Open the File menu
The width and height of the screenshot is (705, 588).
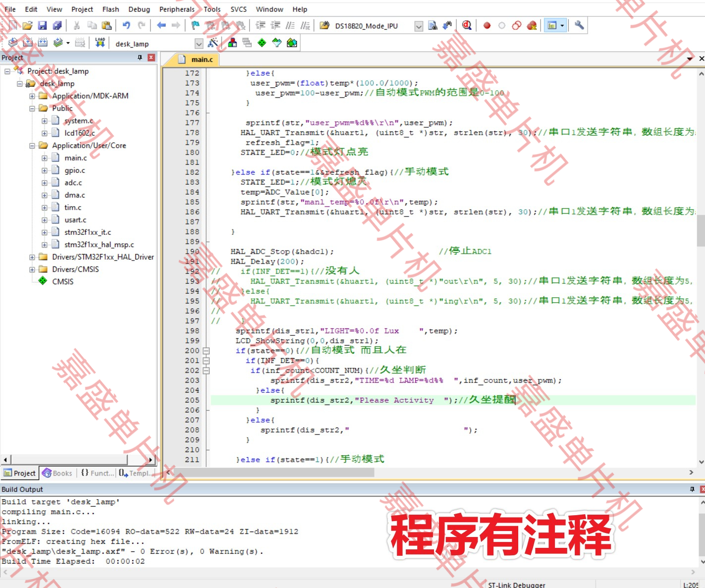tap(10, 9)
